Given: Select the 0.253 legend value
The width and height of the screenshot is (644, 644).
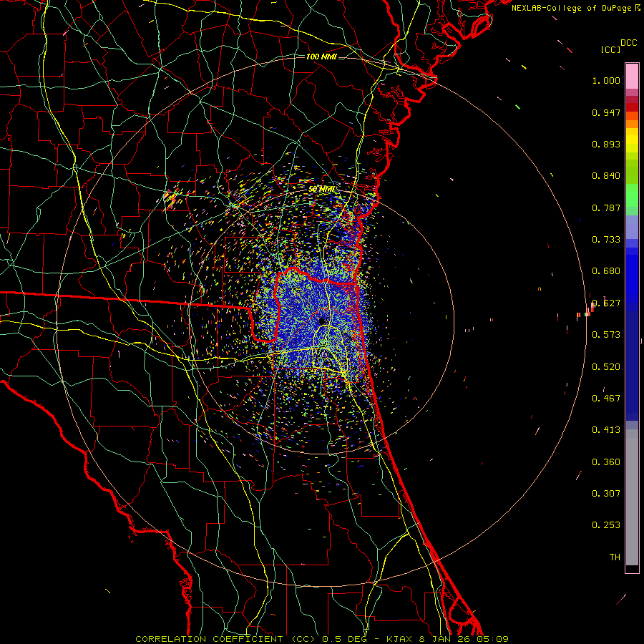Looking at the screenshot, I should pyautogui.click(x=606, y=525).
